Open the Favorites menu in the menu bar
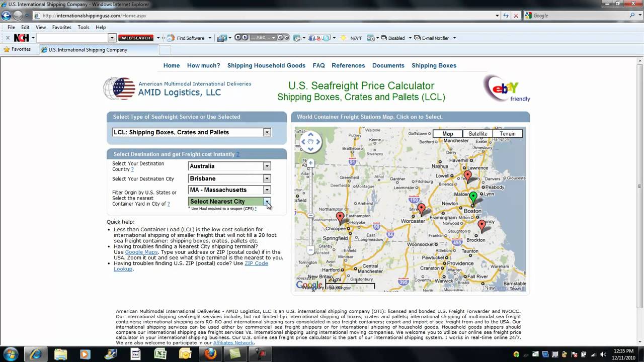The image size is (644, 362). [x=62, y=27]
